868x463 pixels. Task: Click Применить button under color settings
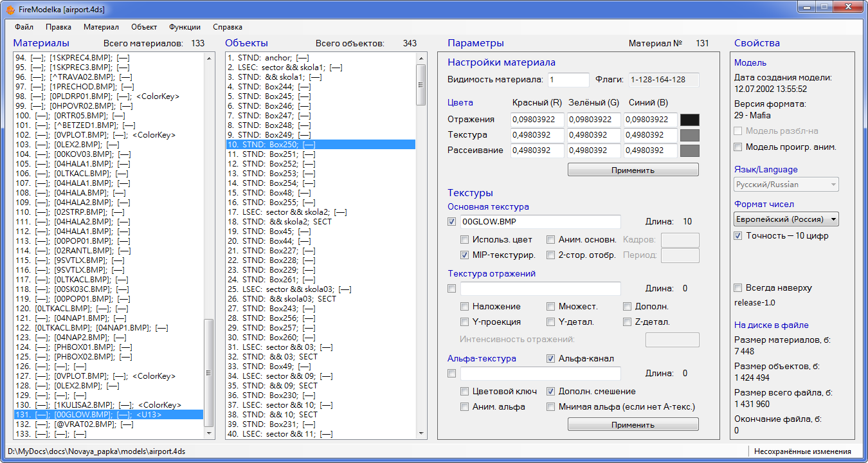click(x=633, y=170)
